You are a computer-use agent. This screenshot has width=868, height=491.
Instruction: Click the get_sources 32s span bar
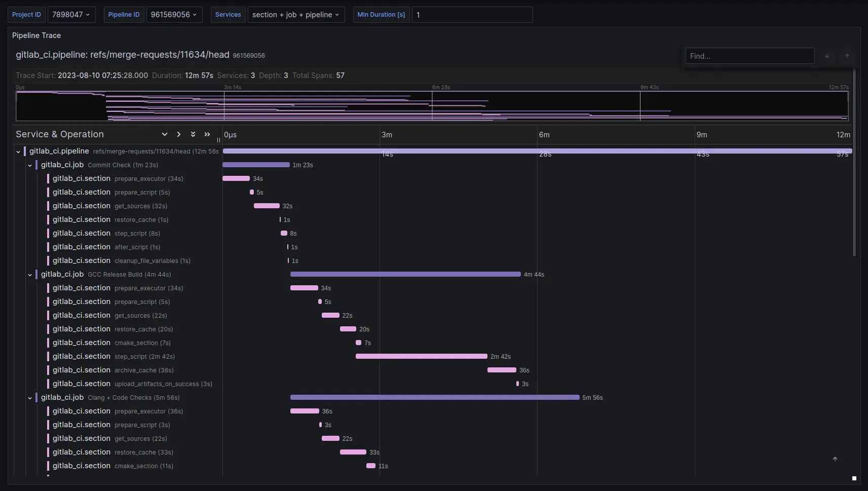tap(267, 206)
